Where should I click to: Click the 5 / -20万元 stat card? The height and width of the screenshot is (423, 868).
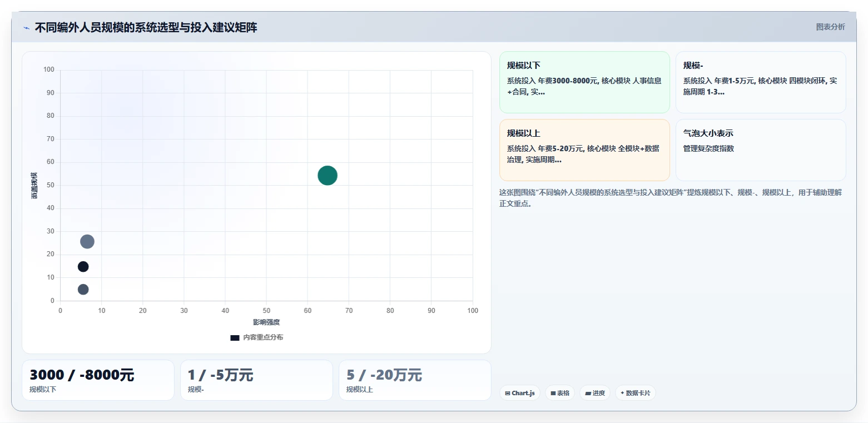click(x=415, y=380)
